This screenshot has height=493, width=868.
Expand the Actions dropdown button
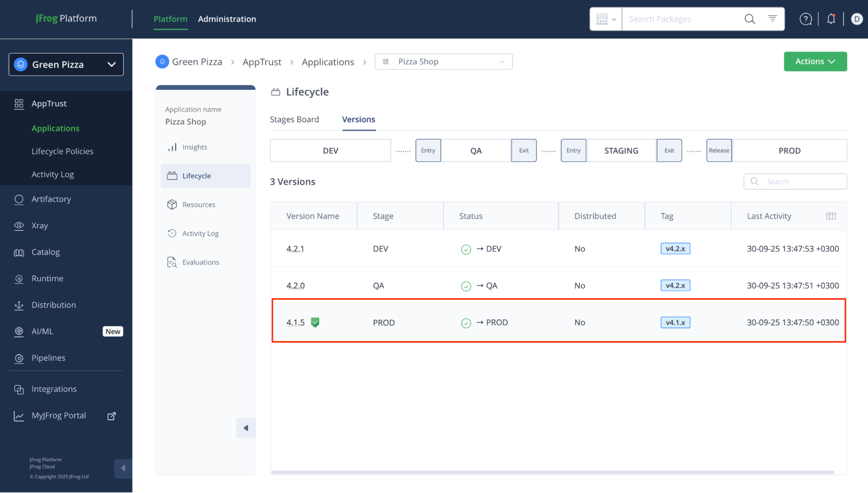(815, 62)
